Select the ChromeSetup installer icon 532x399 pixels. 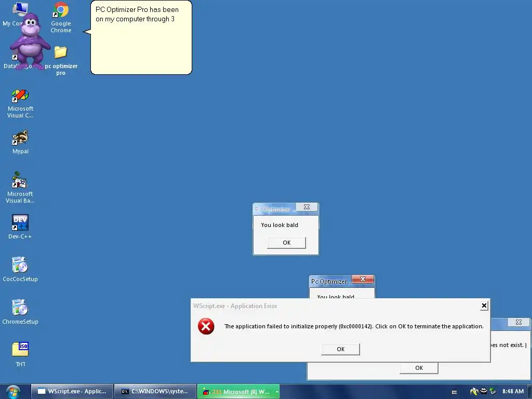point(20,312)
